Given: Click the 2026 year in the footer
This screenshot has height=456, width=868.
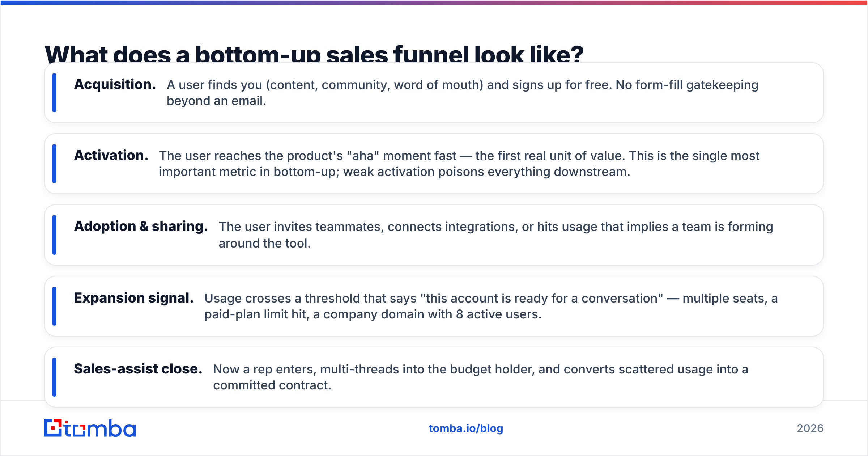Looking at the screenshot, I should point(810,428).
